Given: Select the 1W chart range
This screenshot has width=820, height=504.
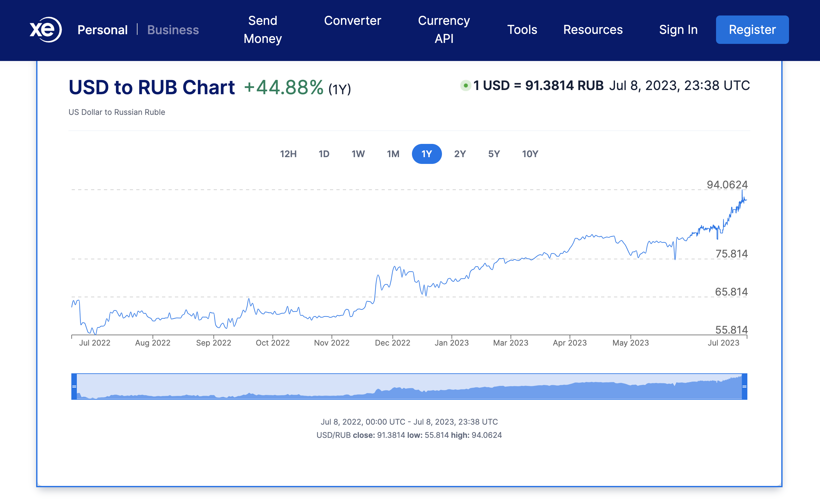Looking at the screenshot, I should [358, 154].
